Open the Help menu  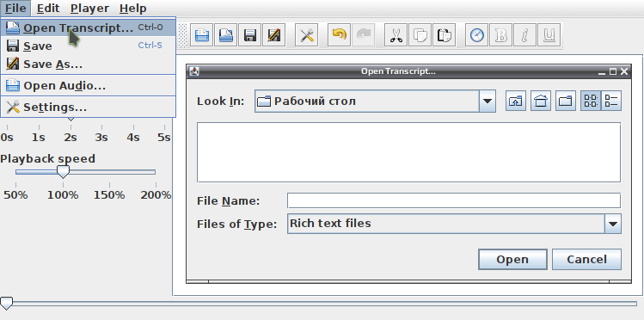133,9
